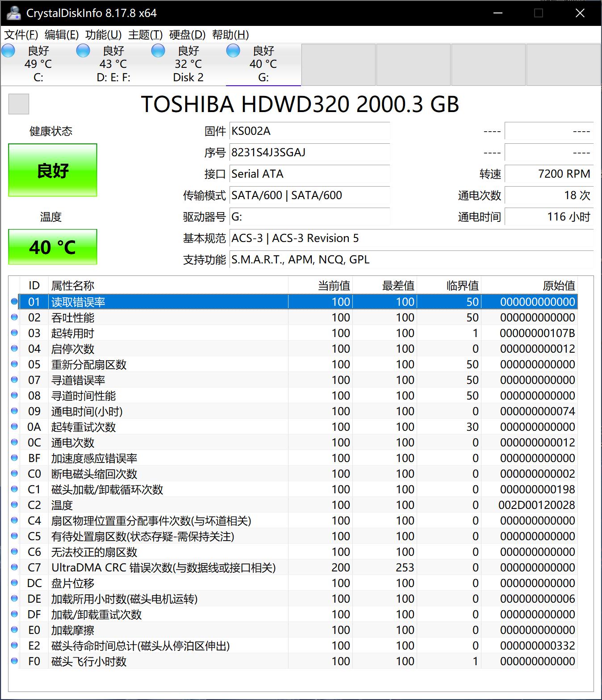Click status icon of 加载摩擦 row

pyautogui.click(x=14, y=630)
